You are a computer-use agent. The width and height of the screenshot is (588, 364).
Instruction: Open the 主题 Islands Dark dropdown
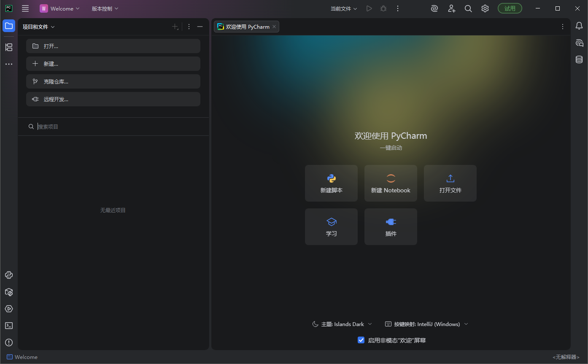tap(343, 324)
